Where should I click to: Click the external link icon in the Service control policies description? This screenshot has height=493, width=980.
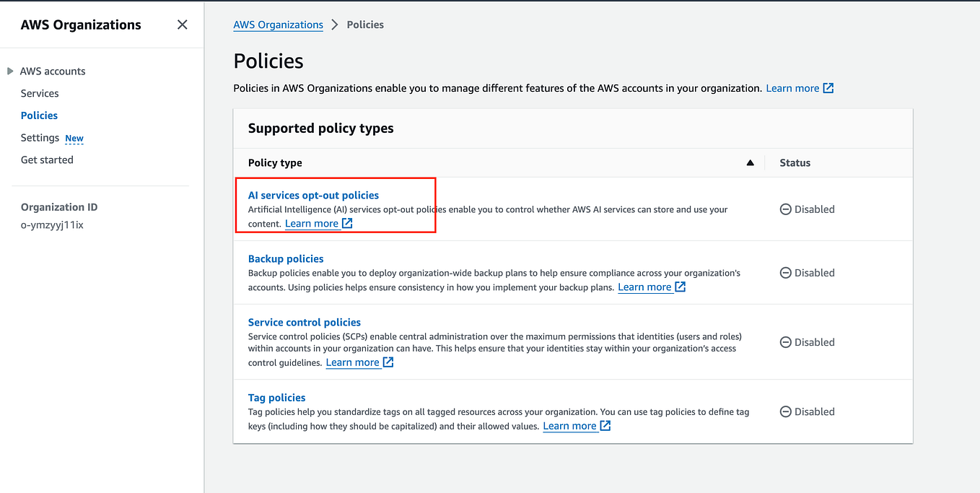pos(388,362)
